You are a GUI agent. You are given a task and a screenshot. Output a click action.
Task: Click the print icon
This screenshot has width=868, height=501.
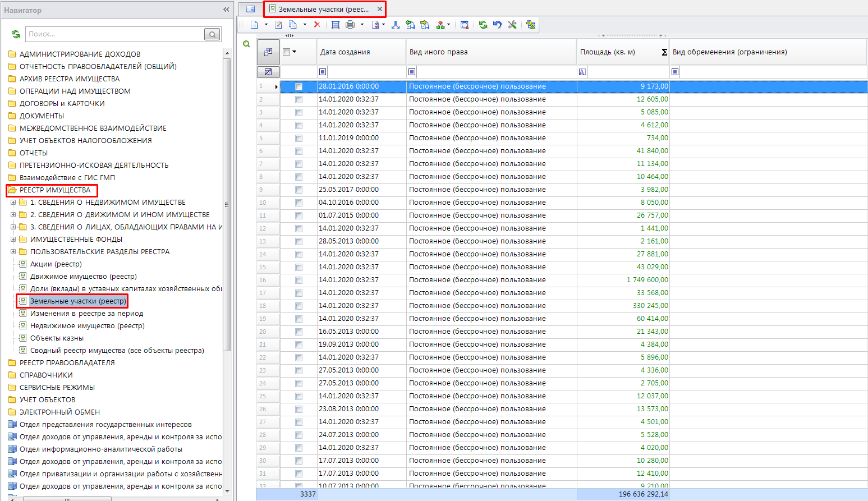350,25
